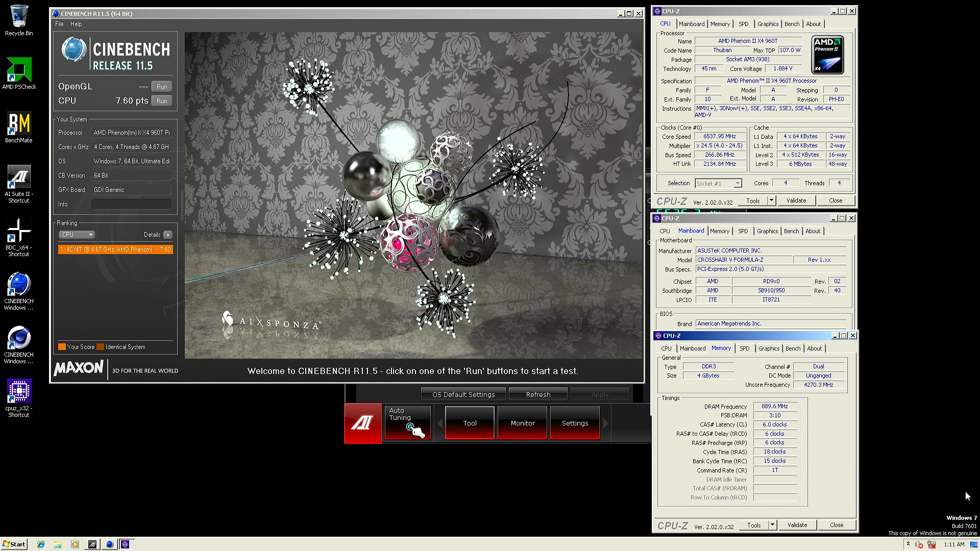Click Tools button in top CPU-Z window
The height and width of the screenshot is (551, 980).
[x=753, y=201]
